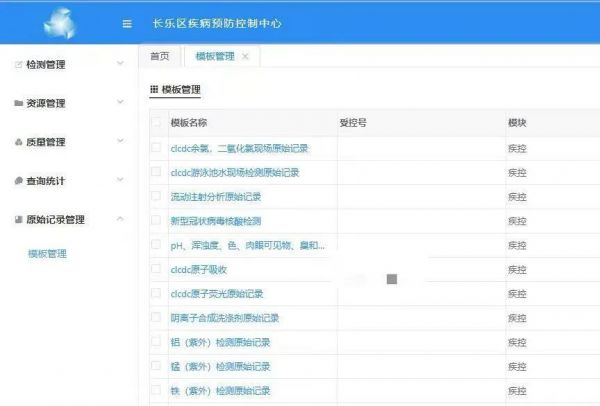Expand the 质量管理 menu chevron
The height and width of the screenshot is (406, 600).
point(120,141)
